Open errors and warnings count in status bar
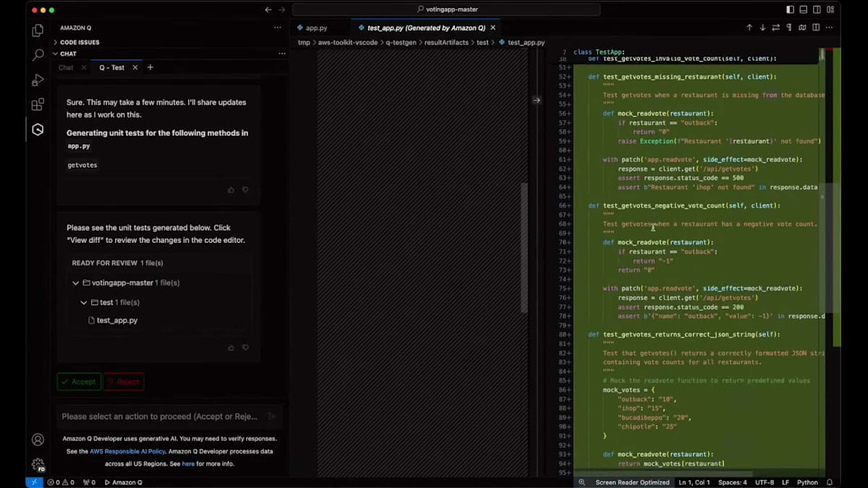This screenshot has width=868, height=488. click(x=61, y=482)
